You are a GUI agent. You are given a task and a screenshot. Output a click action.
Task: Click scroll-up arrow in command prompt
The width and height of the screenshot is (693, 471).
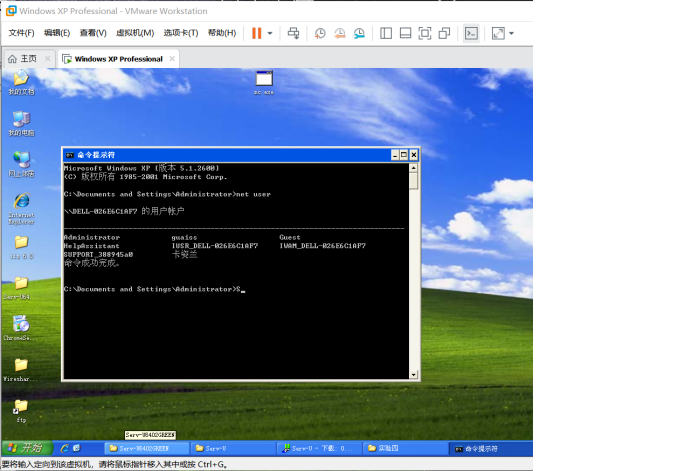(x=413, y=168)
